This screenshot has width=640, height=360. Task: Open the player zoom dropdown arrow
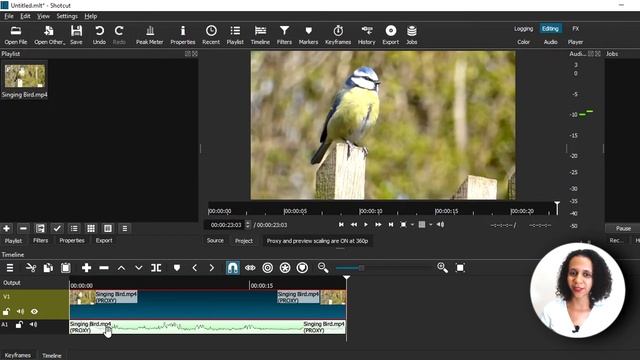412,224
